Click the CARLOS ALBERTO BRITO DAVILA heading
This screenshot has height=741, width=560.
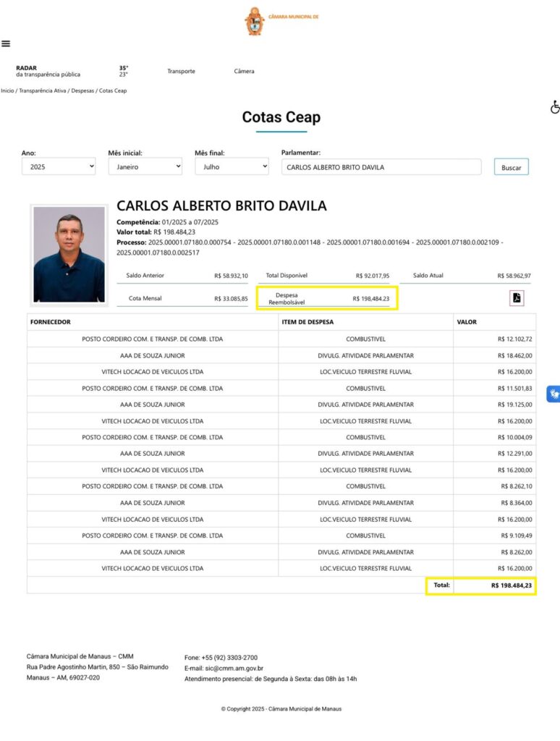click(221, 206)
